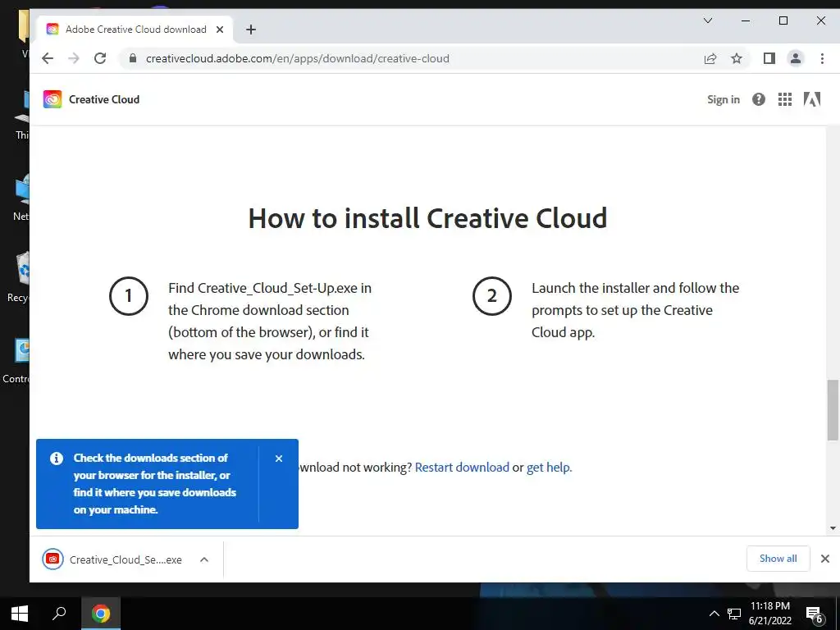
Task: Open the Windows notification center icon
Action: [x=815, y=614]
